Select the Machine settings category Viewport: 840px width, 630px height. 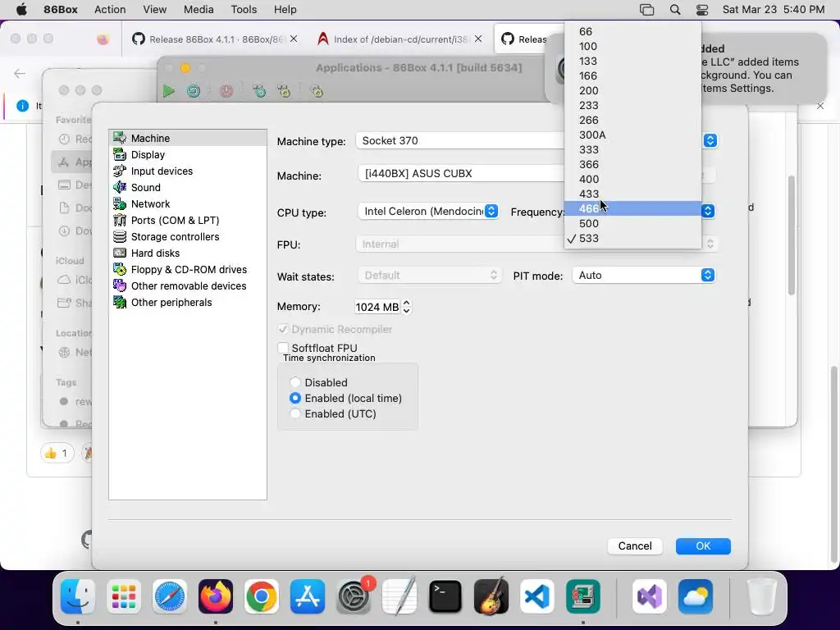click(x=188, y=138)
